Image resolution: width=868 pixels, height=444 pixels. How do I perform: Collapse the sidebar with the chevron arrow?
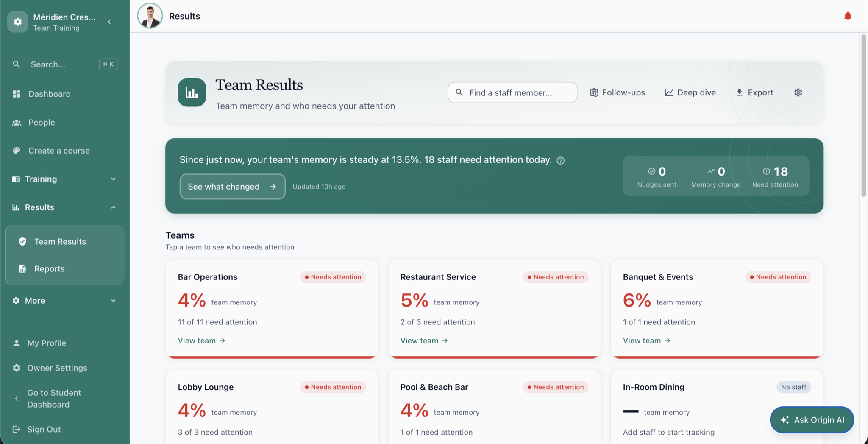coord(109,22)
